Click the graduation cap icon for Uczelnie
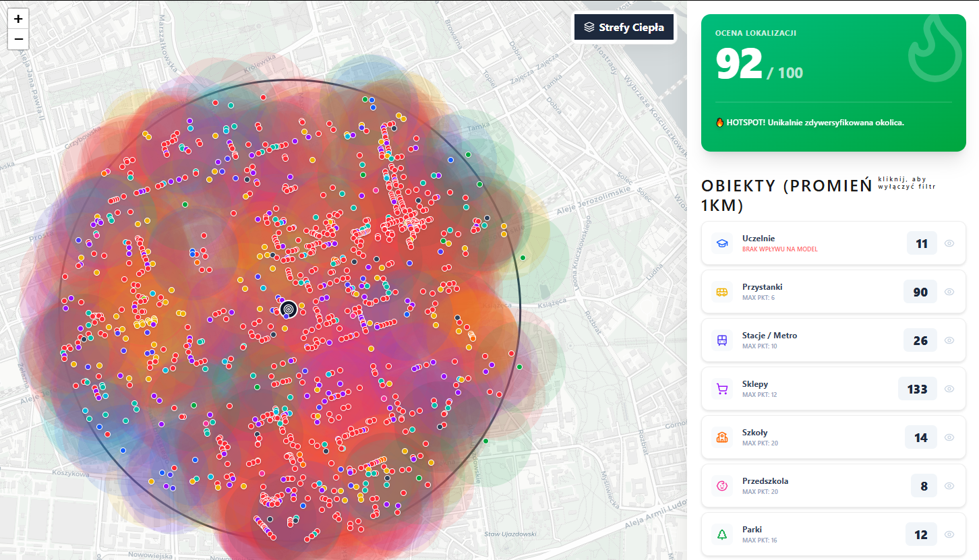 (721, 243)
